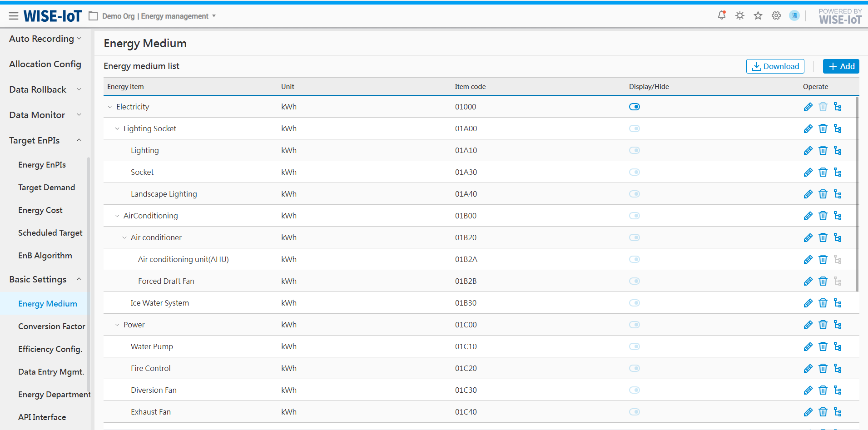Viewport: 868px width, 430px height.
Task: Switch theme using the sun icon
Action: pos(739,16)
